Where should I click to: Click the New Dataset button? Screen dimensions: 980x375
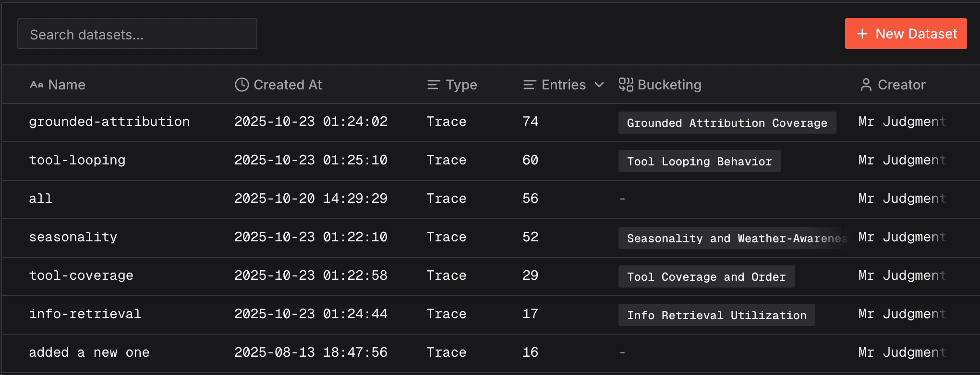tap(906, 34)
